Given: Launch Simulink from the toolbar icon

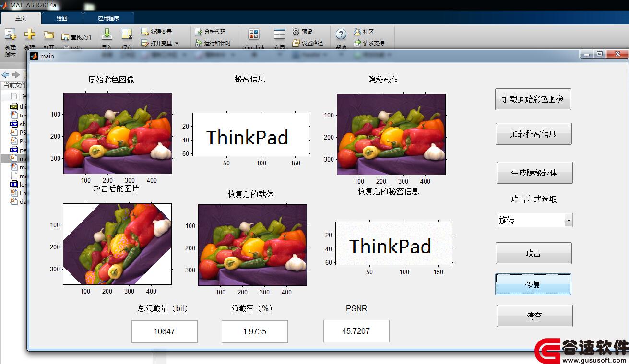Looking at the screenshot, I should [x=254, y=34].
